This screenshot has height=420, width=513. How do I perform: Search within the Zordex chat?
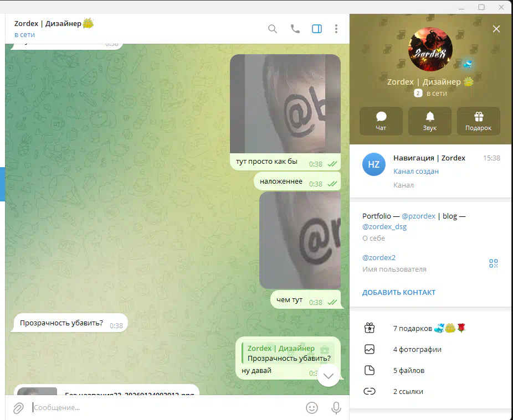273,29
